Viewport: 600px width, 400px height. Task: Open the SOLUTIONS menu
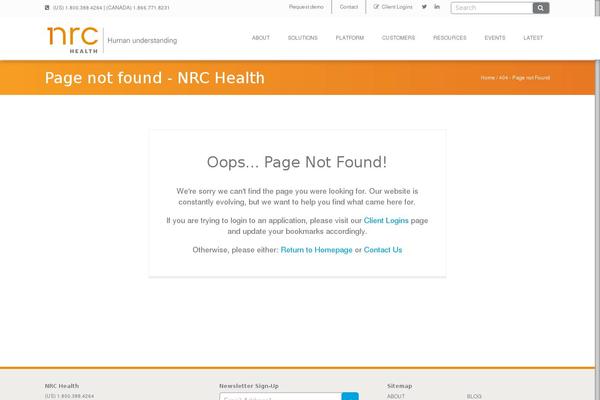click(303, 38)
